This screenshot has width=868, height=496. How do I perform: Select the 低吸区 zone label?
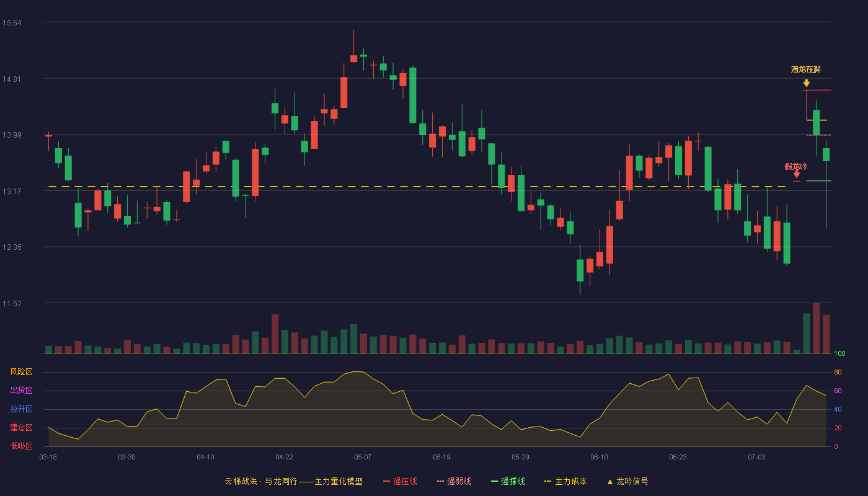click(x=21, y=446)
